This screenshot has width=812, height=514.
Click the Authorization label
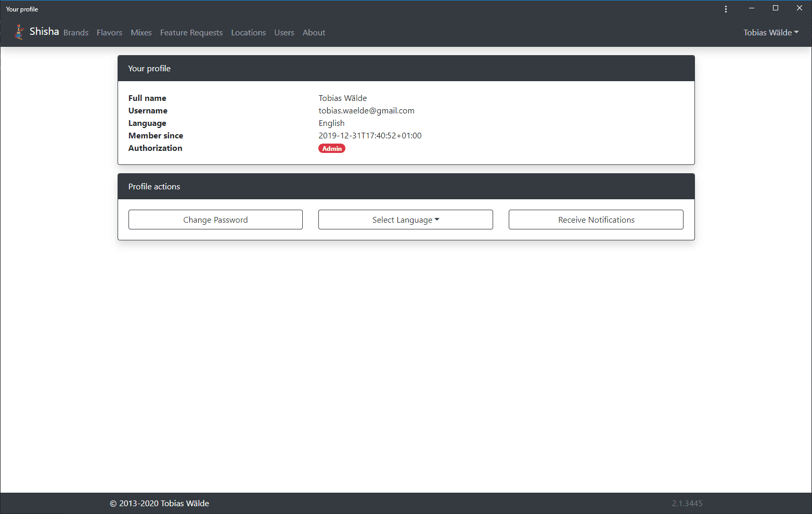[156, 148]
